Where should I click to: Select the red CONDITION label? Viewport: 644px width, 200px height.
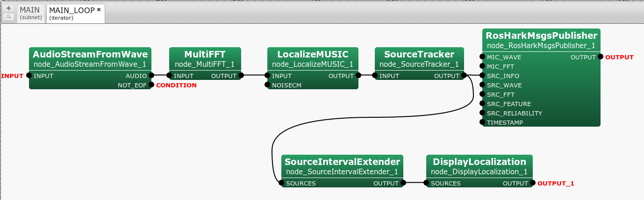(x=176, y=86)
